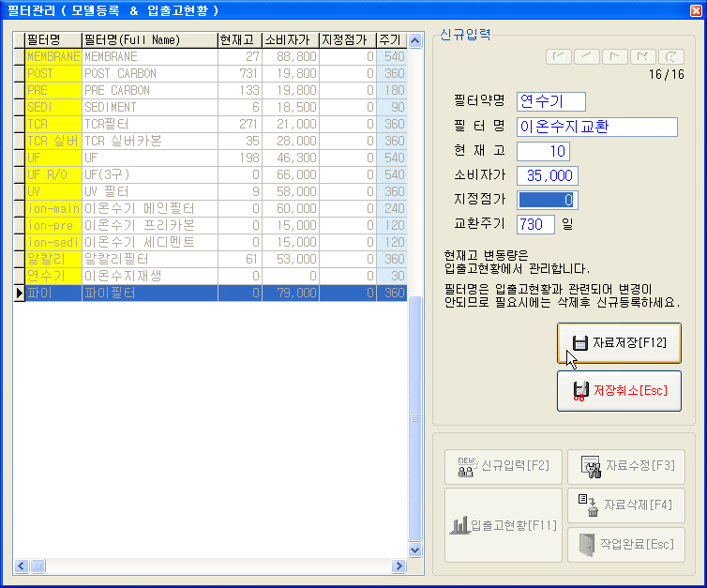The height and width of the screenshot is (588, 707).
Task: Select the POST CARBON row
Action: 211,73
